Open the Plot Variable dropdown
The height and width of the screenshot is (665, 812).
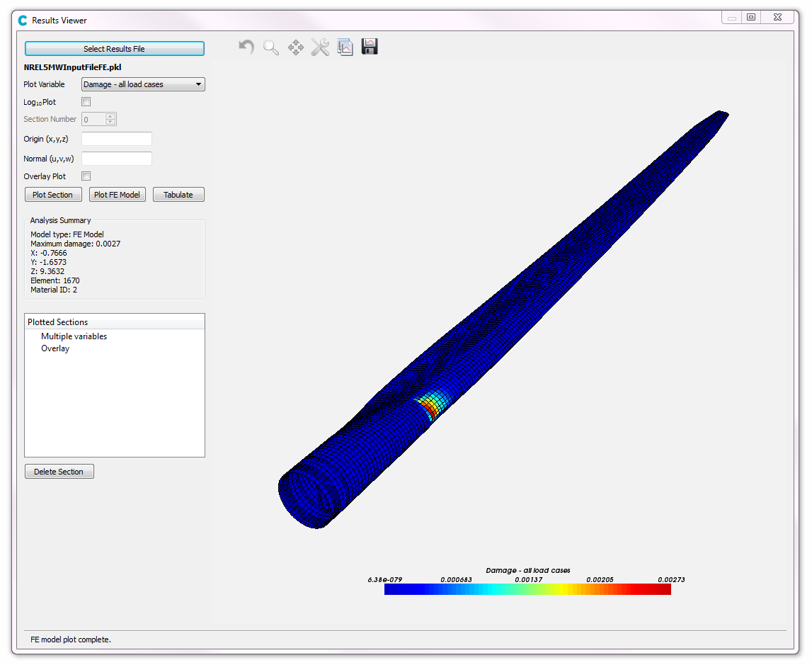143,84
